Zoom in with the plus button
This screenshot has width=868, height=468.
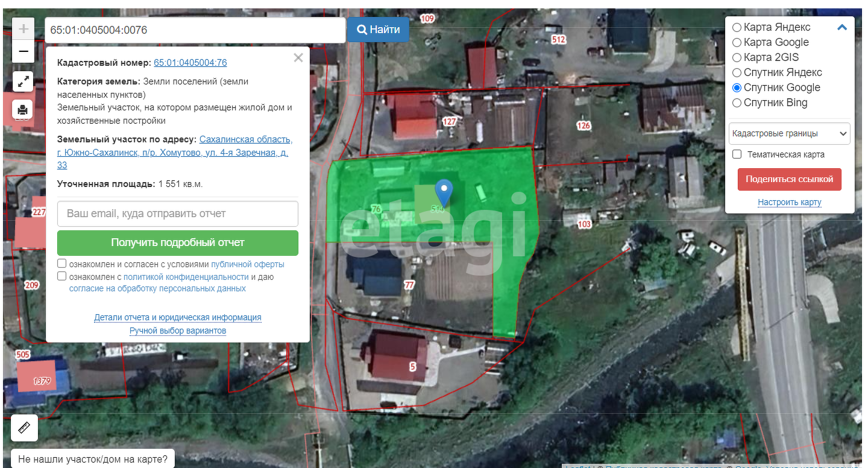pyautogui.click(x=24, y=29)
